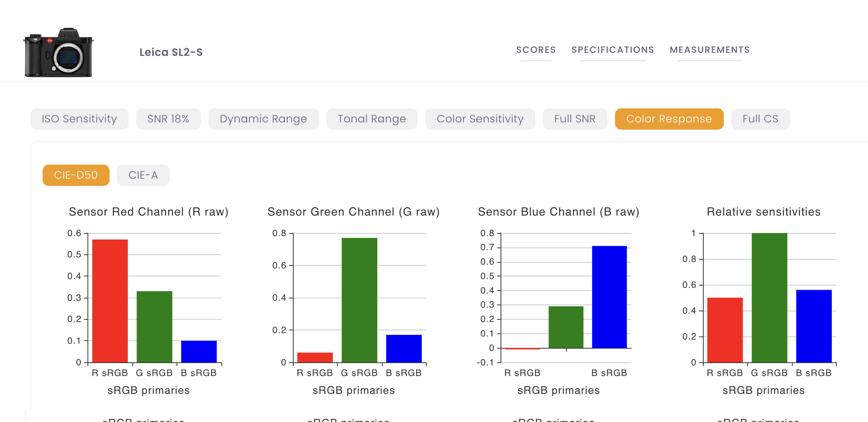Click the Leica SL2-S camera thumbnail
This screenshot has width=868, height=422.
click(59, 52)
